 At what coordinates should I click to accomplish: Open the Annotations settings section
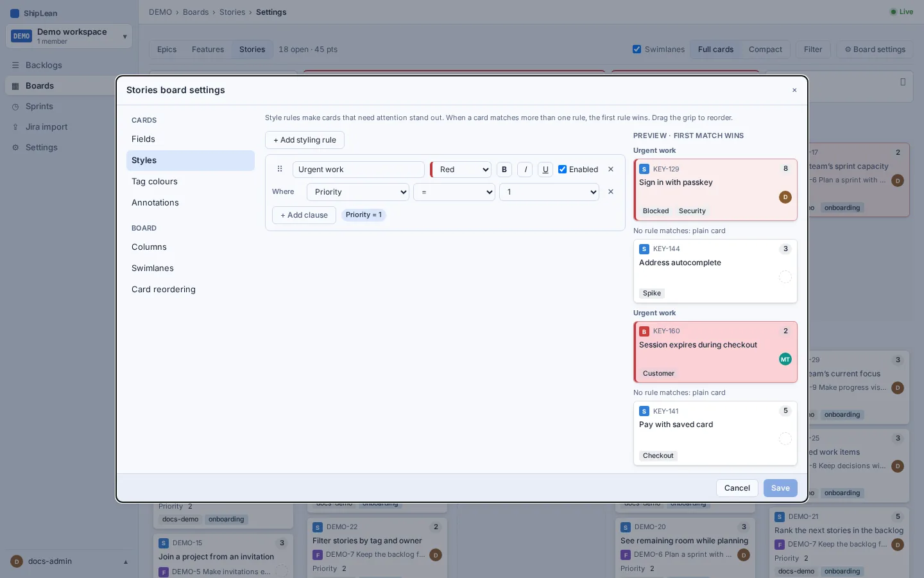[191, 203]
